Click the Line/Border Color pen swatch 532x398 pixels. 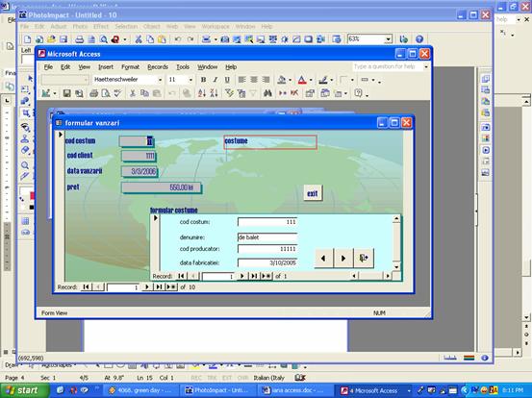(x=323, y=80)
